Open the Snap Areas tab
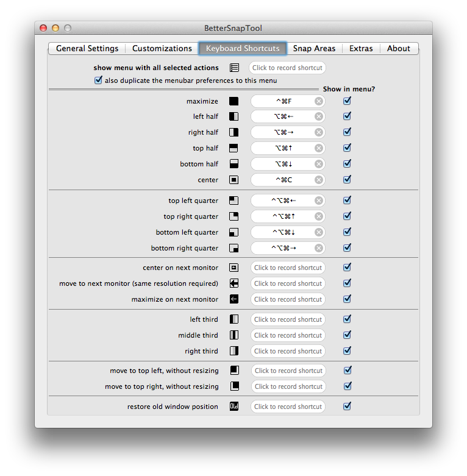Viewport: 467px width, 476px height. click(x=314, y=49)
